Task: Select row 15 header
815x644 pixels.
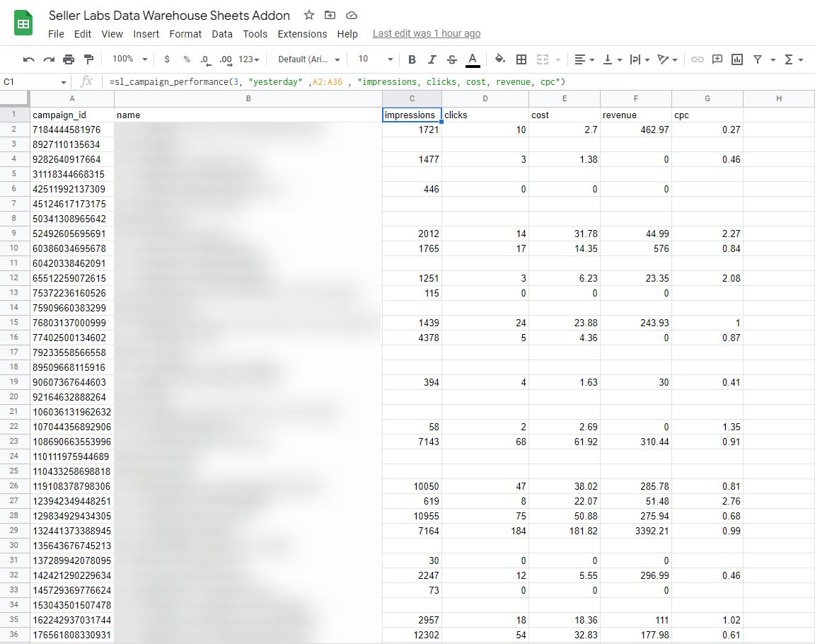Action: point(14,323)
